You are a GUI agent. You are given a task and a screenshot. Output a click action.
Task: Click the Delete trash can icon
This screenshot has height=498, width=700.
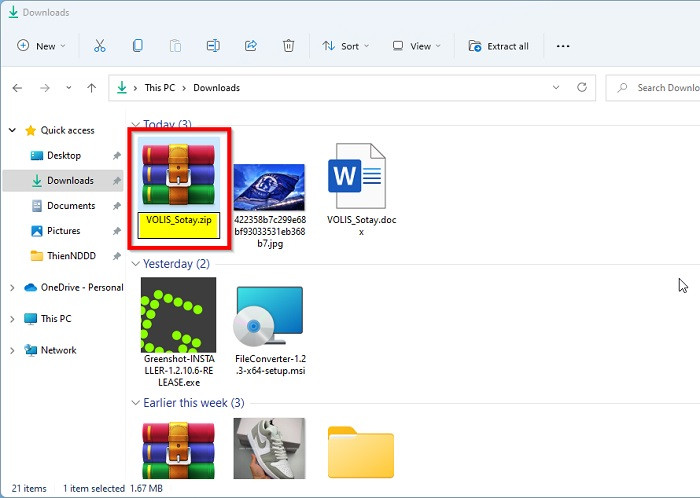pyautogui.click(x=288, y=46)
